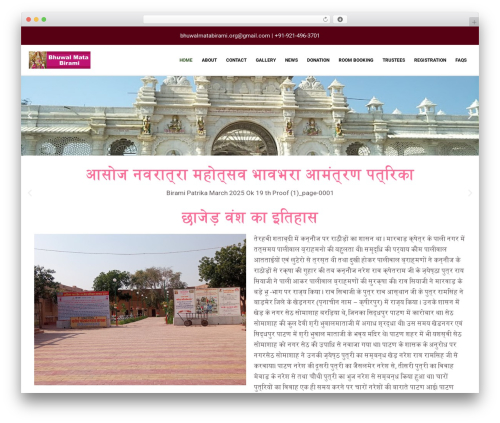The image size is (500, 423).
Task: Show the previous slide with the left arrow
Action: [x=30, y=193]
